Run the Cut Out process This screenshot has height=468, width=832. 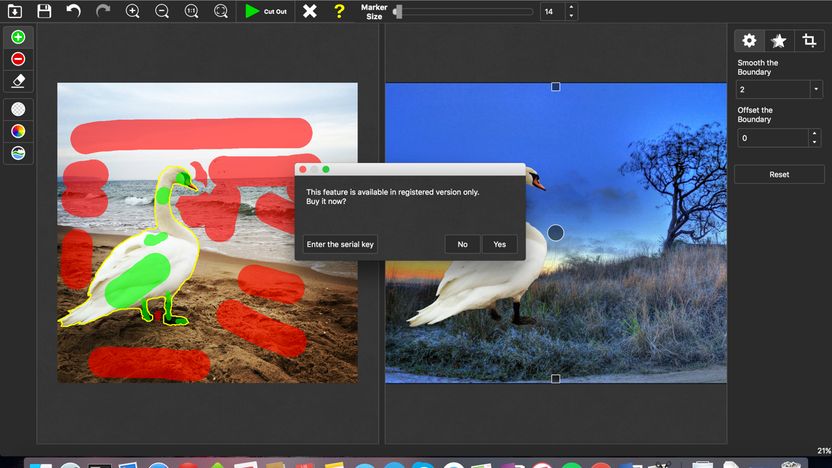tap(266, 11)
